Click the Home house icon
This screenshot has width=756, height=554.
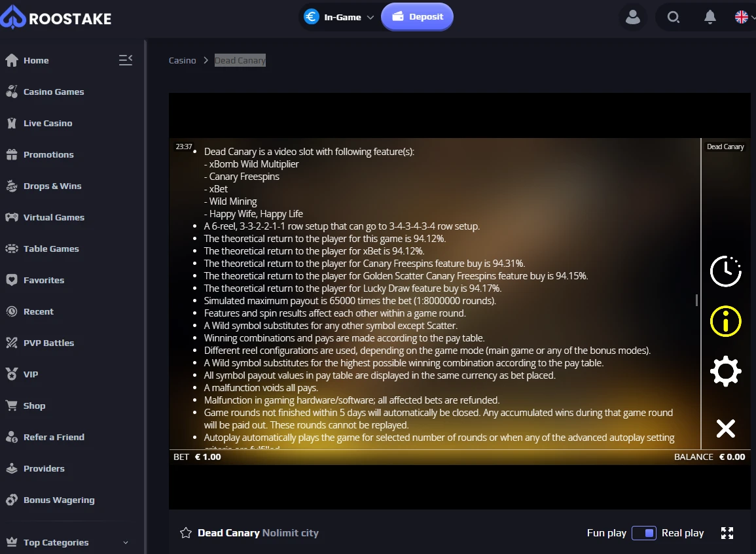coord(12,60)
